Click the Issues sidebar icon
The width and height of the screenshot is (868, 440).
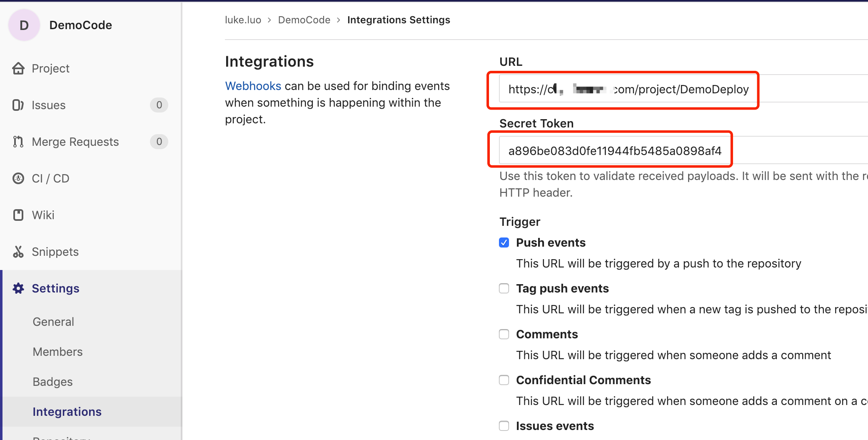click(x=18, y=105)
